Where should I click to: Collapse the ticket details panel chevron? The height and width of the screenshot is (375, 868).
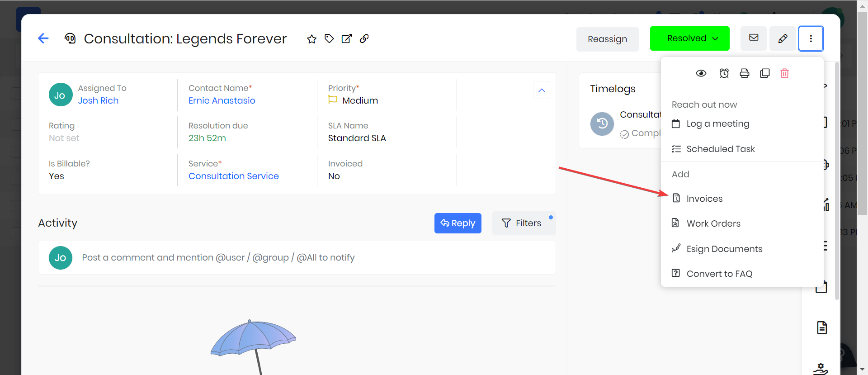pyautogui.click(x=542, y=90)
